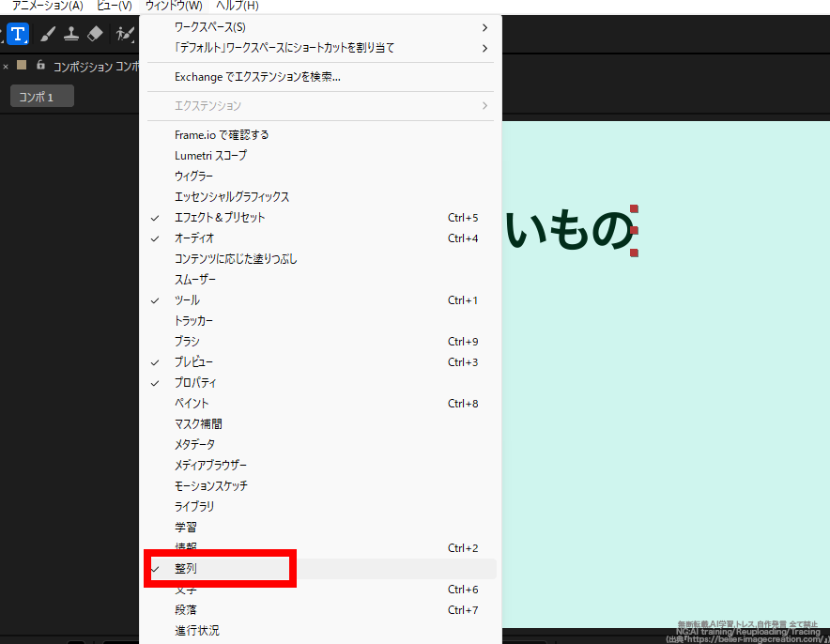Screen dimensions: 830x644
Task: Click the コンポ1 composition button
Action: [41, 95]
